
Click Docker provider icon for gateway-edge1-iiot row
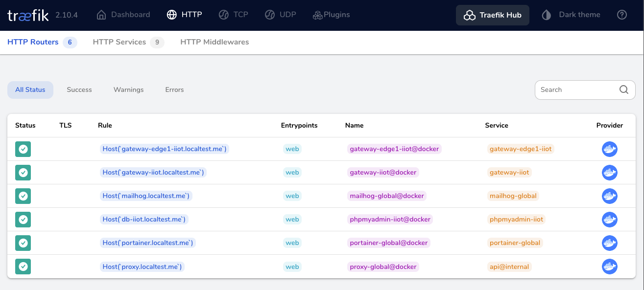point(610,149)
